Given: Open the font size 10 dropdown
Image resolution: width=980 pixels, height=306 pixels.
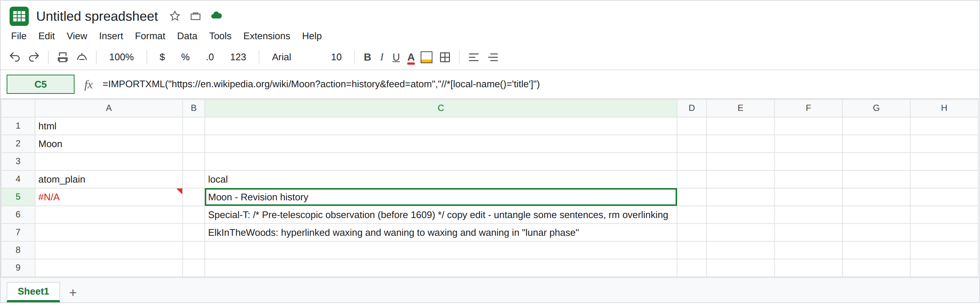Looking at the screenshot, I should click(336, 57).
